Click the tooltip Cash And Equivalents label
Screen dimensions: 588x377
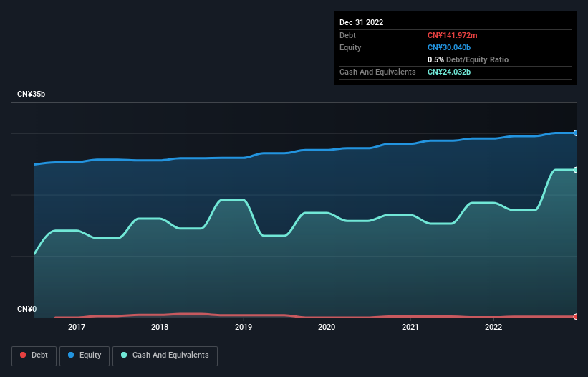[377, 72]
